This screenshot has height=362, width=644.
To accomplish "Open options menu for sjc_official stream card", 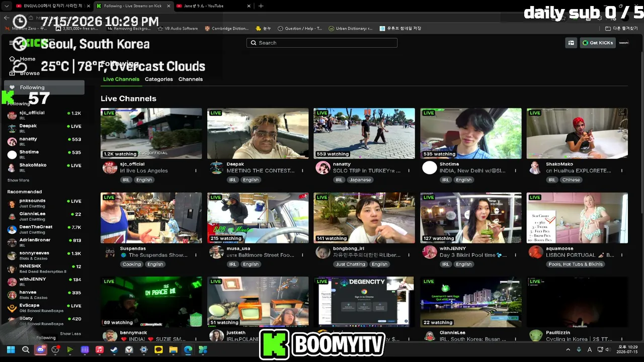I will point(196,171).
